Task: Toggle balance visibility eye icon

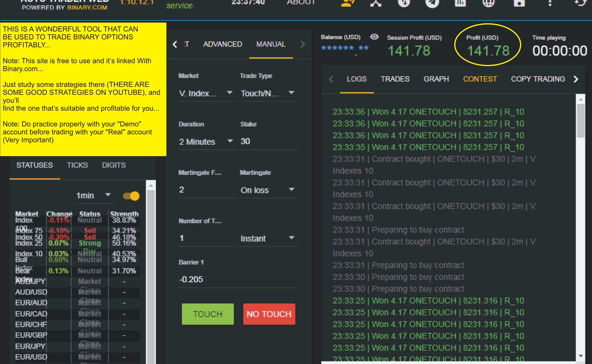Action: (374, 37)
